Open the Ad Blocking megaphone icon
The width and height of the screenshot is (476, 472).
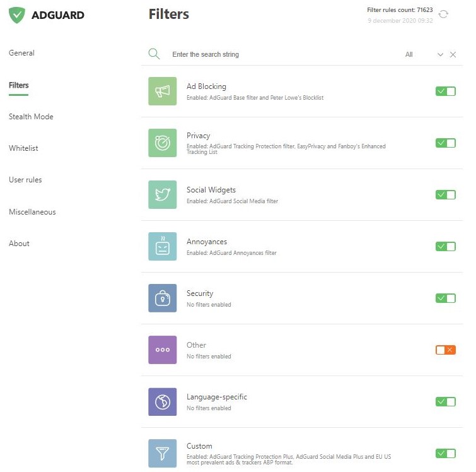[163, 91]
